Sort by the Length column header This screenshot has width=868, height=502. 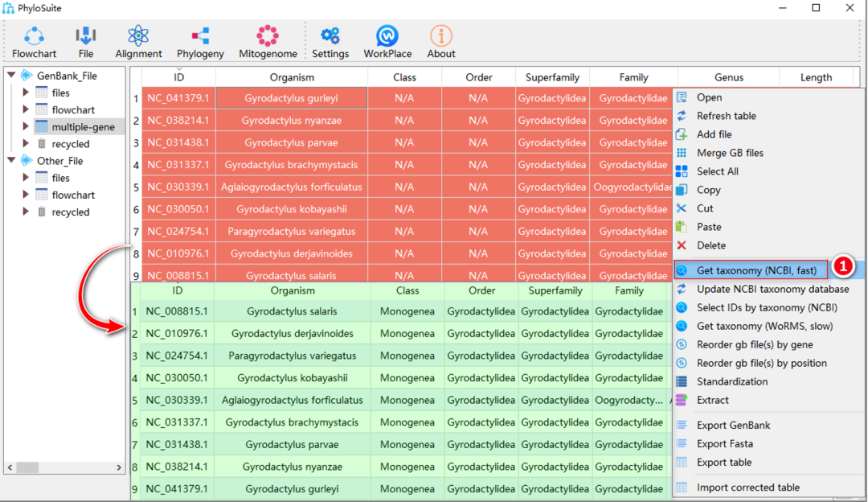pos(816,77)
